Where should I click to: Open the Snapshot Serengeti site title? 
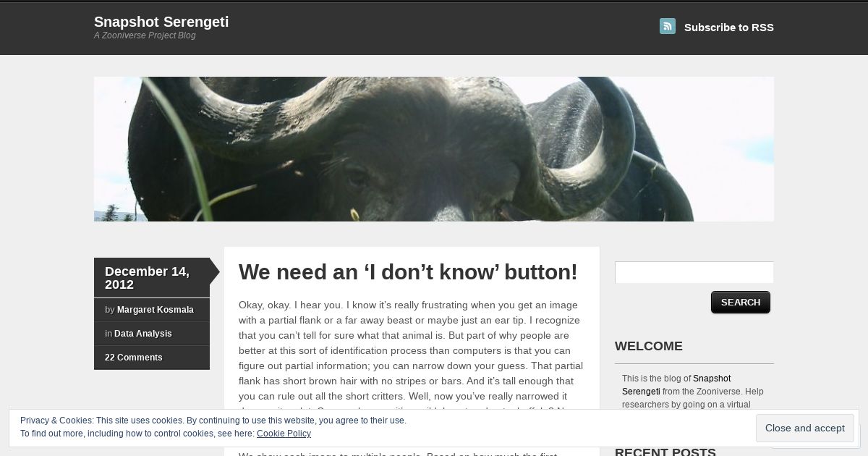(x=161, y=22)
